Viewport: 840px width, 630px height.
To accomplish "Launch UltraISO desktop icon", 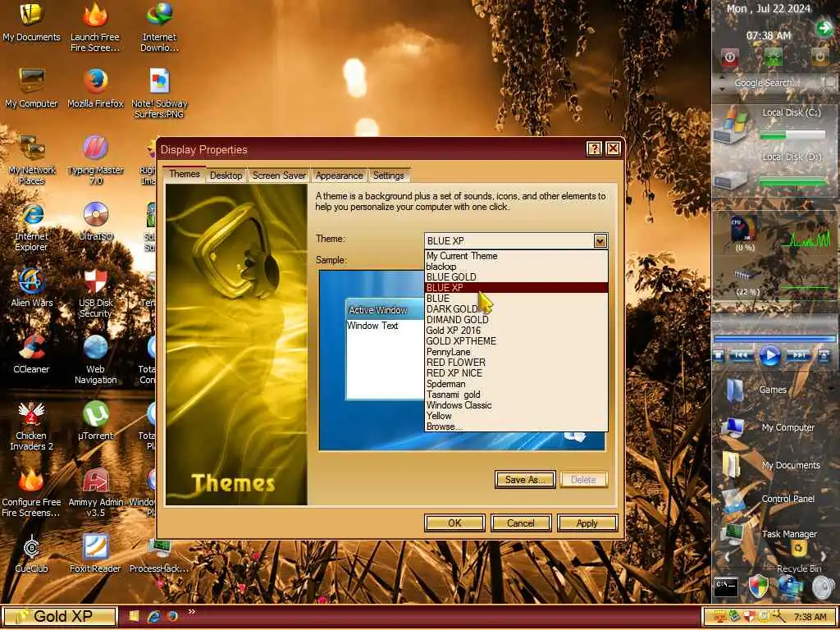I will [x=95, y=221].
